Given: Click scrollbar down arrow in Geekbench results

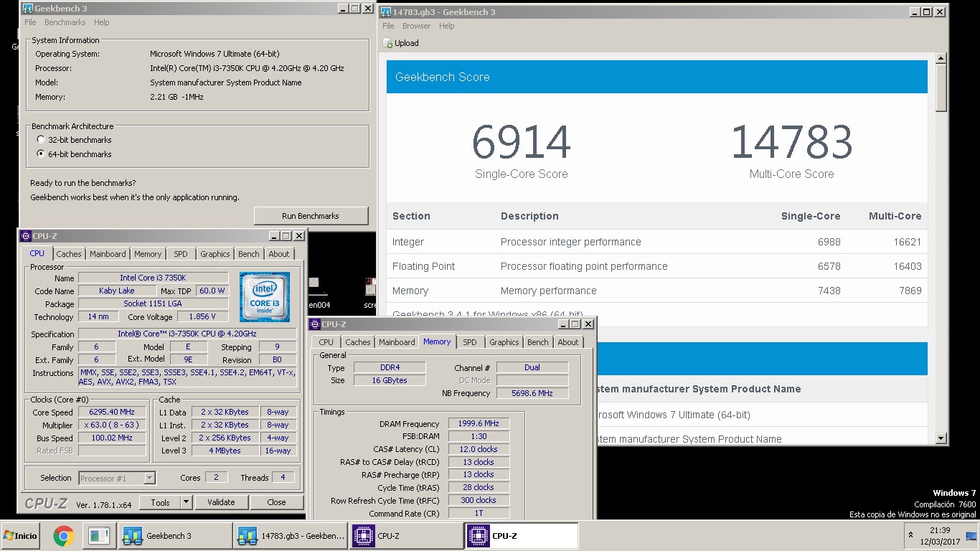Looking at the screenshot, I should point(941,438).
